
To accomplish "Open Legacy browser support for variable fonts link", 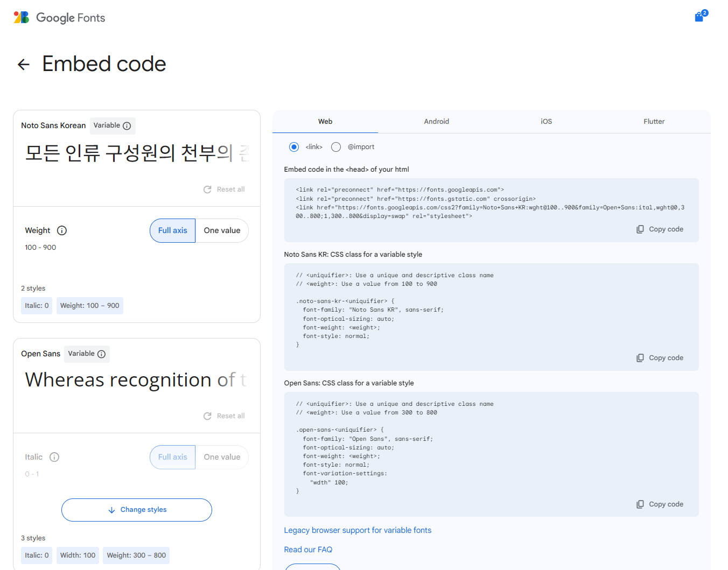I will [x=358, y=530].
